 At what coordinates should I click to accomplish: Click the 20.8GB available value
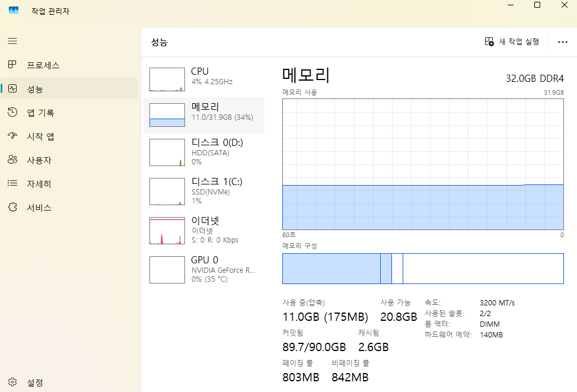399,317
